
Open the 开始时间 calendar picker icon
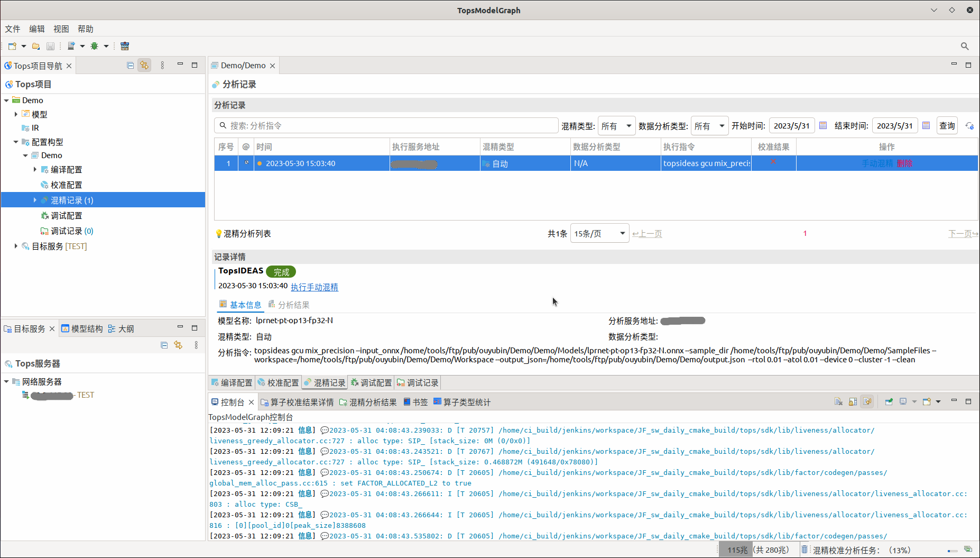(823, 125)
